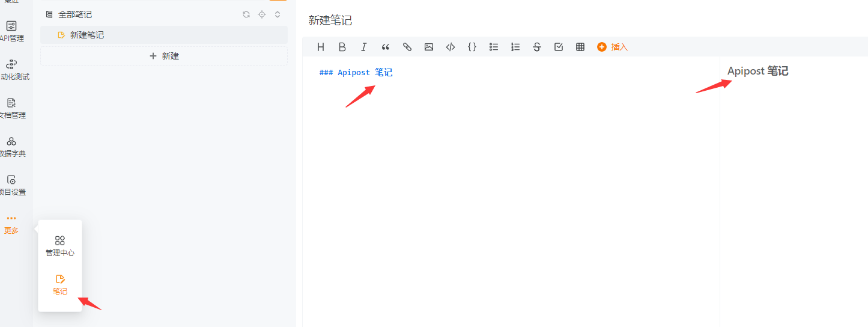Viewport: 868px width, 327px height.
Task: Insert a code block with braces icon
Action: tap(472, 47)
